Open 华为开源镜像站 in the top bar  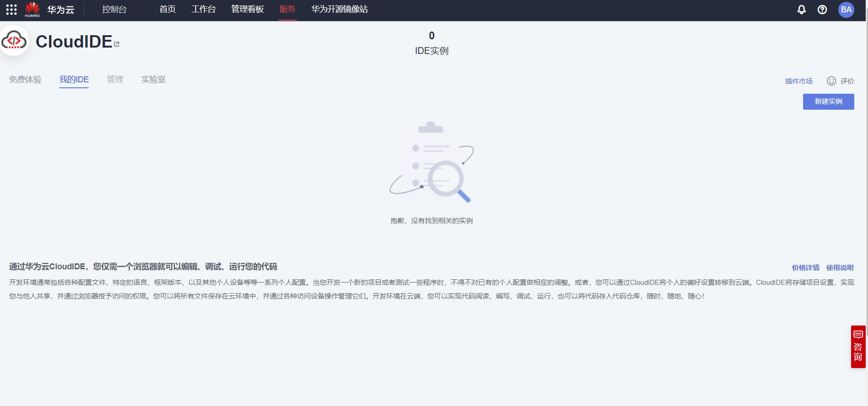coord(340,10)
